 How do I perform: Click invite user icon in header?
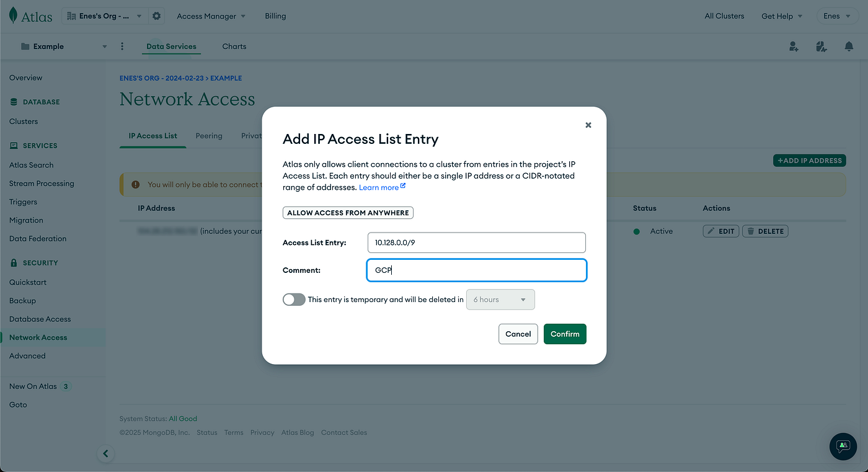(794, 47)
